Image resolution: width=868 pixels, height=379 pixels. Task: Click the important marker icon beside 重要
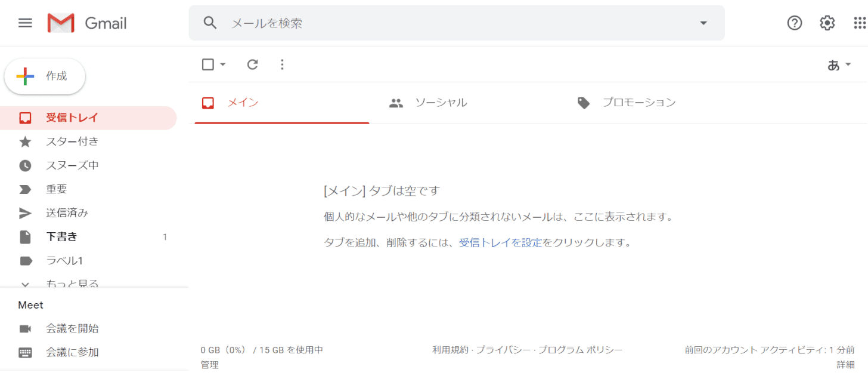pos(25,189)
